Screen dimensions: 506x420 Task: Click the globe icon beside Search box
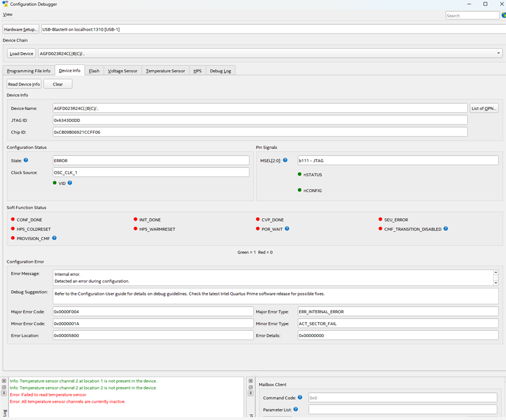click(x=504, y=16)
